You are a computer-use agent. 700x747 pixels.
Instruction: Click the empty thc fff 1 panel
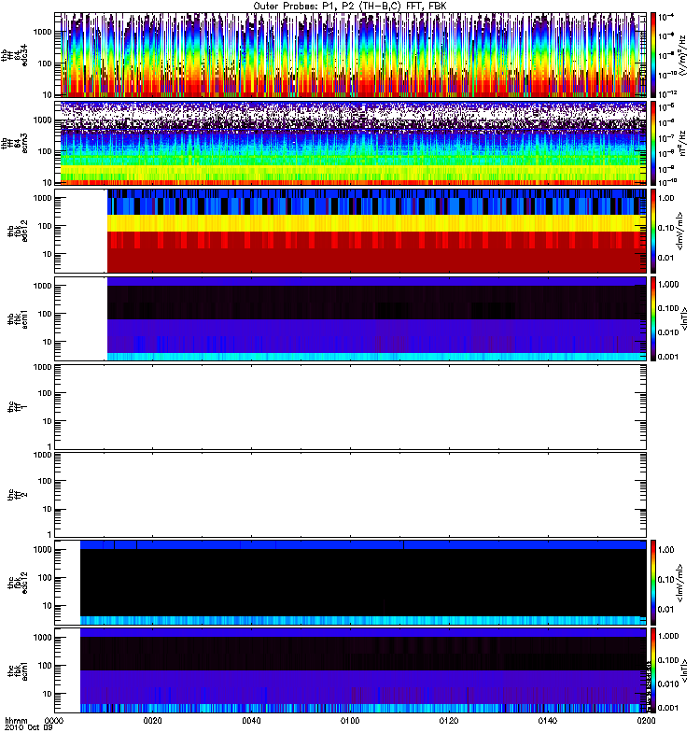pyautogui.click(x=351, y=407)
